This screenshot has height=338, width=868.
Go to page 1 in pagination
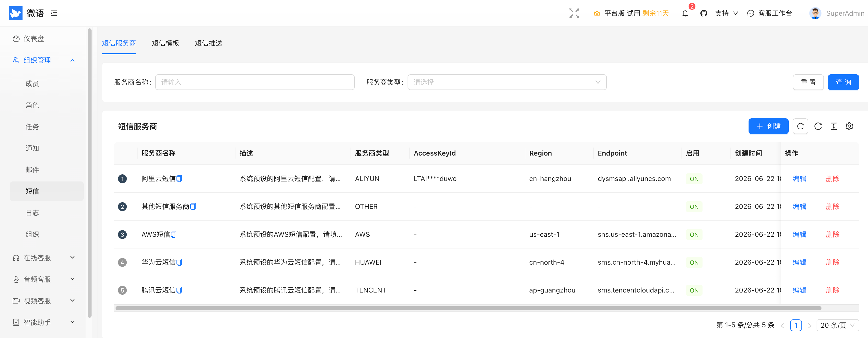tap(796, 325)
